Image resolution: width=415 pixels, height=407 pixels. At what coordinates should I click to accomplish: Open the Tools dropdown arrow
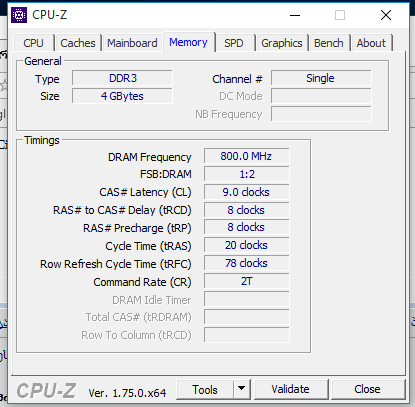point(242,389)
